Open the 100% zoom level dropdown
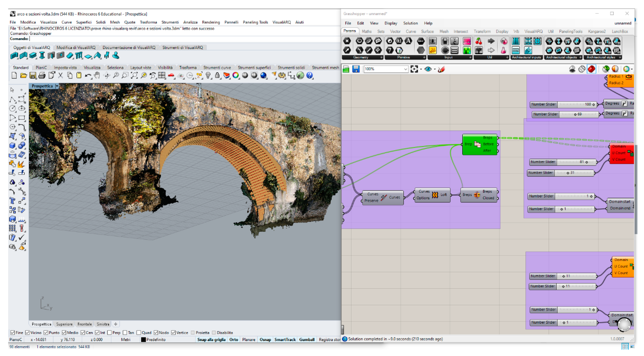The image size is (644, 356). click(405, 69)
